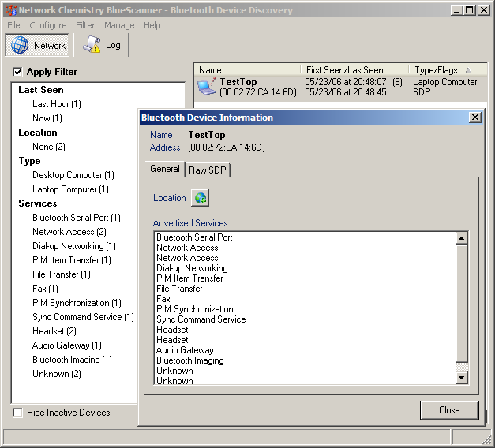Viewport: 495px width, 448px height.
Task: Open the Help menu
Action: [x=152, y=25]
